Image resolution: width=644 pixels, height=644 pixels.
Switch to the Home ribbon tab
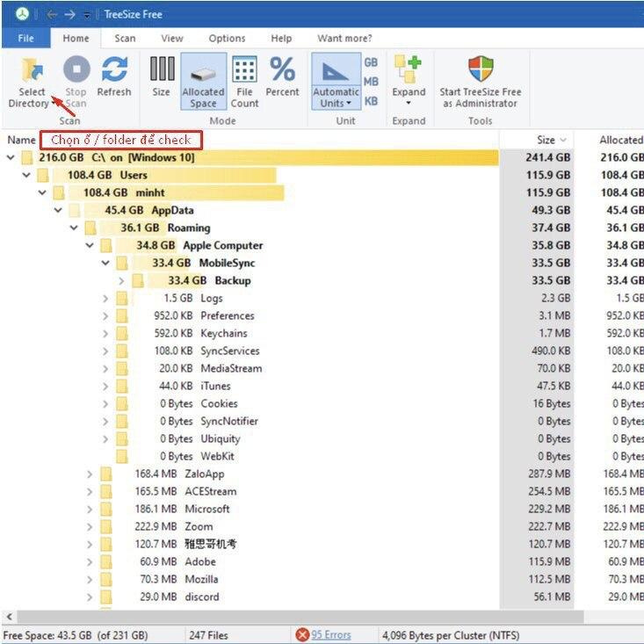tap(76, 38)
